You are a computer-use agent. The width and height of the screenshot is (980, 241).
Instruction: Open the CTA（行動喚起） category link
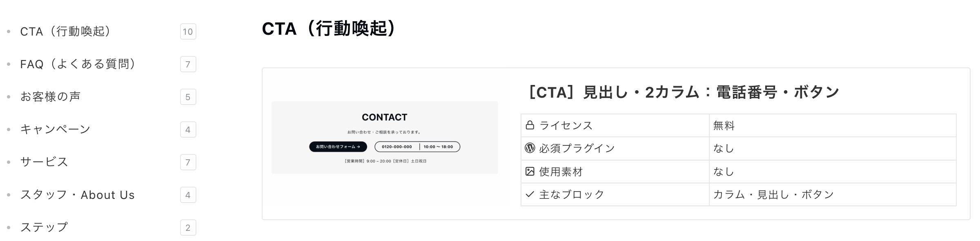tap(65, 31)
